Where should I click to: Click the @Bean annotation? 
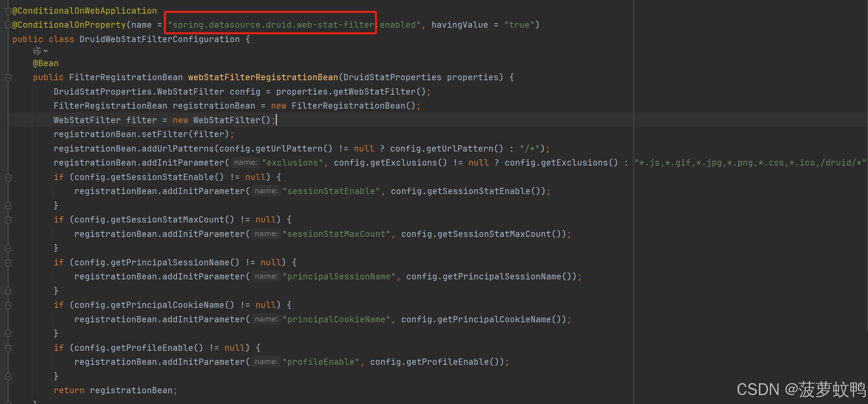(x=46, y=64)
